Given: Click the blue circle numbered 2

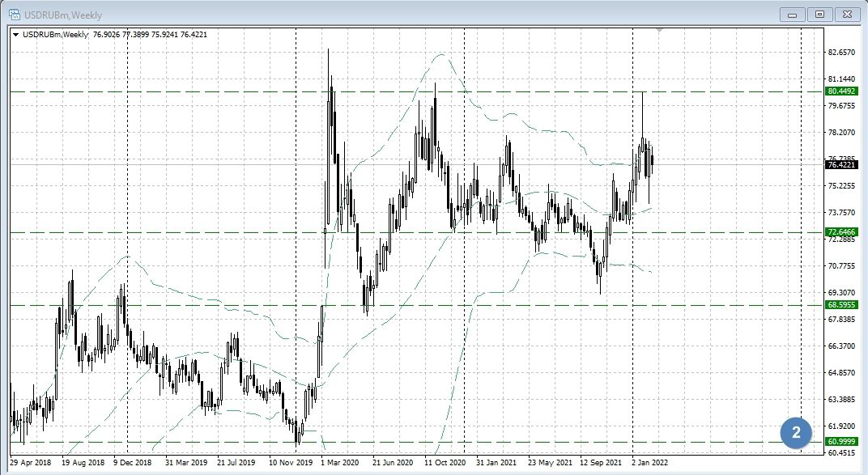Looking at the screenshot, I should coord(796,433).
